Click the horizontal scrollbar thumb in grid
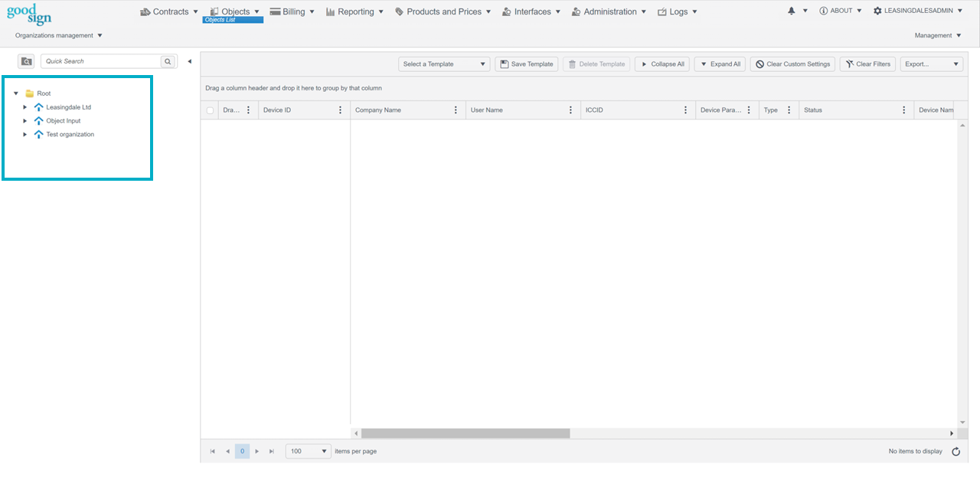The image size is (980, 484). [x=465, y=433]
